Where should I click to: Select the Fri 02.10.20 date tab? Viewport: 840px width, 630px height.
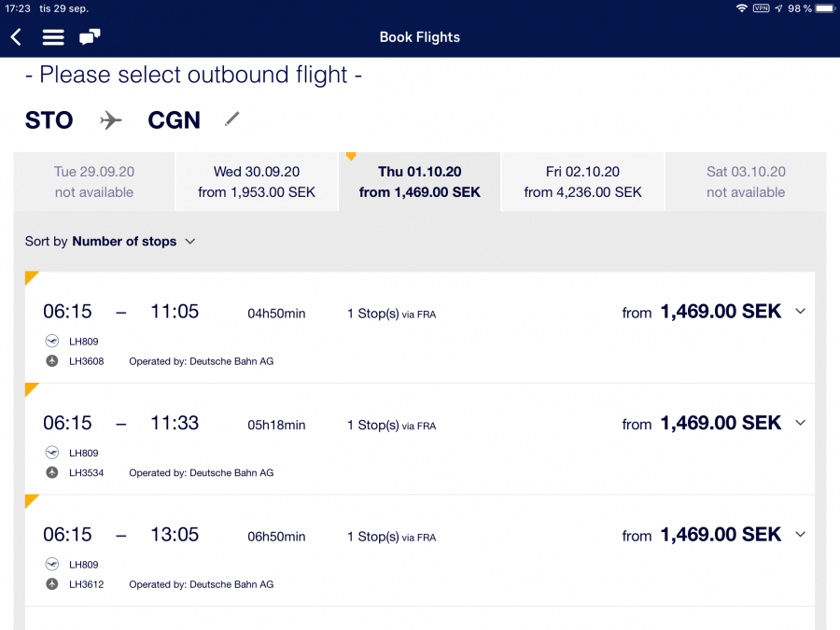click(583, 182)
